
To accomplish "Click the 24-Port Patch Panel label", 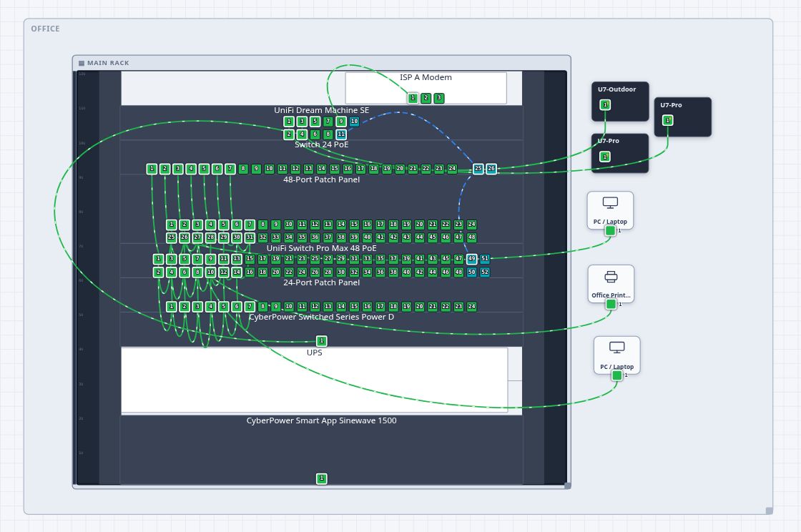I will point(321,283).
